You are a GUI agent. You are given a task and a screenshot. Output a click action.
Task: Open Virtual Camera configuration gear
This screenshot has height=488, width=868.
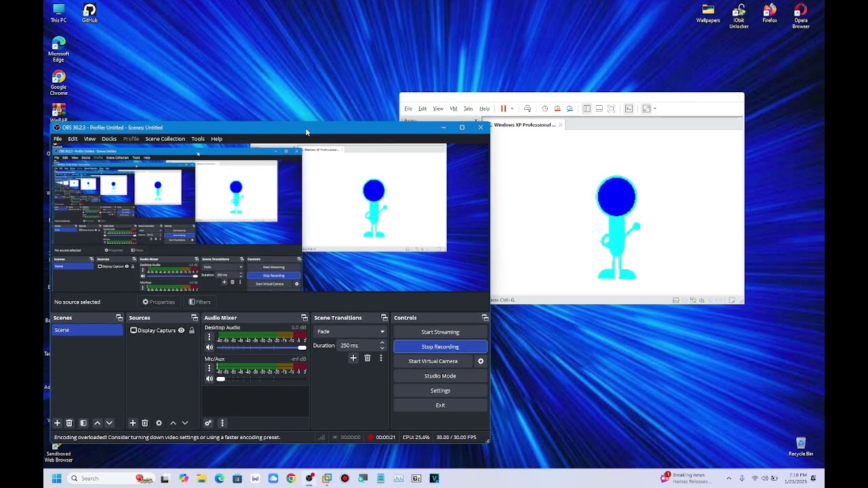(481, 361)
